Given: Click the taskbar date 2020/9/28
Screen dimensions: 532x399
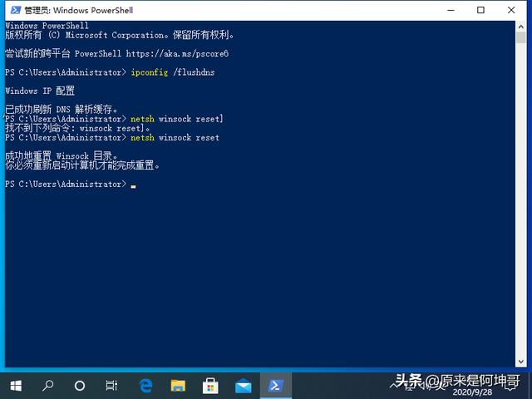Looking at the screenshot, I should tap(472, 392).
